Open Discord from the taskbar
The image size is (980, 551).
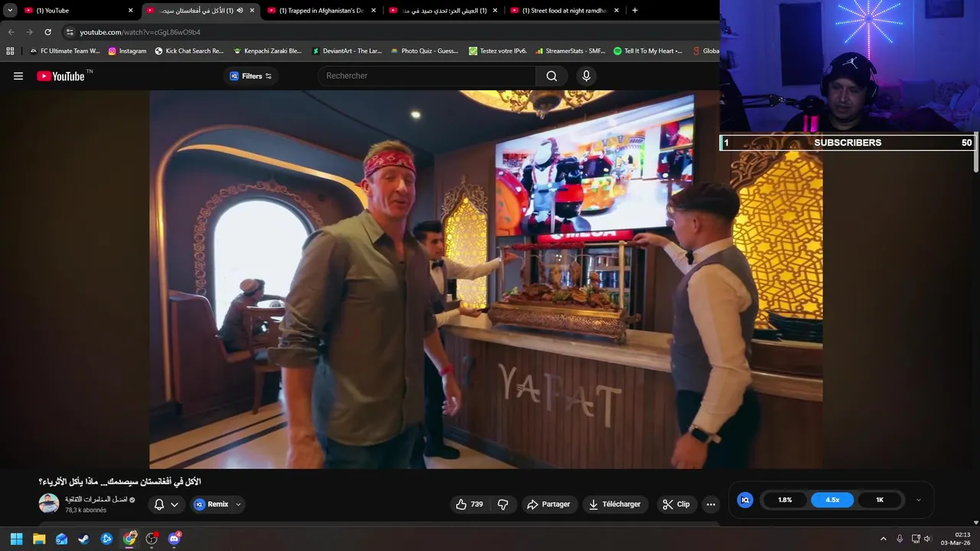174,539
